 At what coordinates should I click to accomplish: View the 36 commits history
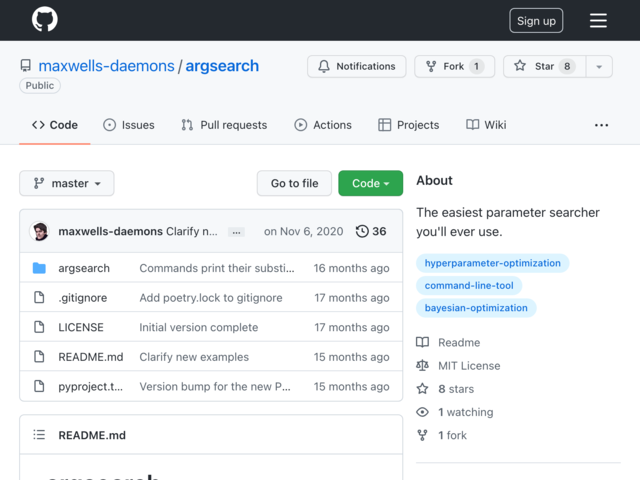pos(371,231)
